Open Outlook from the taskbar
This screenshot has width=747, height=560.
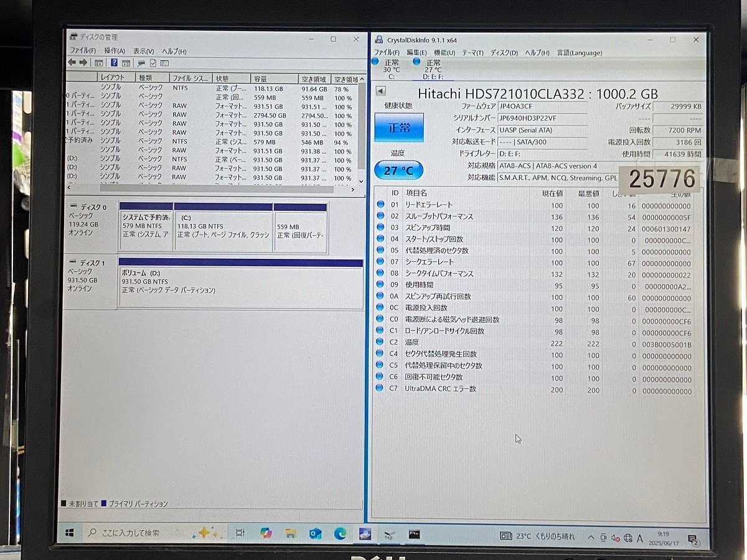315,533
